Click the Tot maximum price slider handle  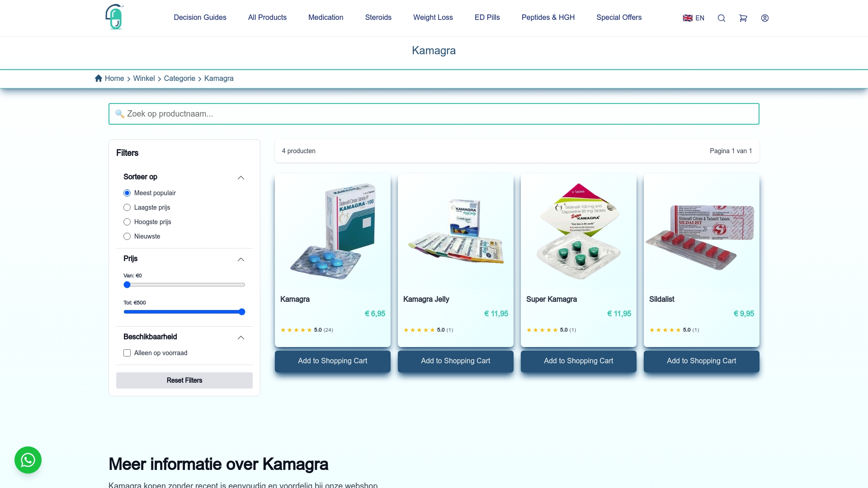[x=242, y=312]
